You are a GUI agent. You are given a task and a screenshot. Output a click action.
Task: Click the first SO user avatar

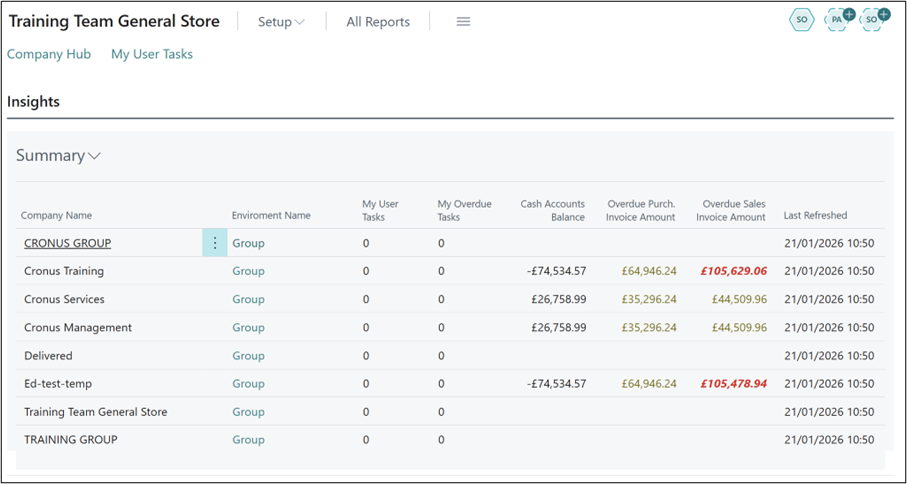click(802, 20)
